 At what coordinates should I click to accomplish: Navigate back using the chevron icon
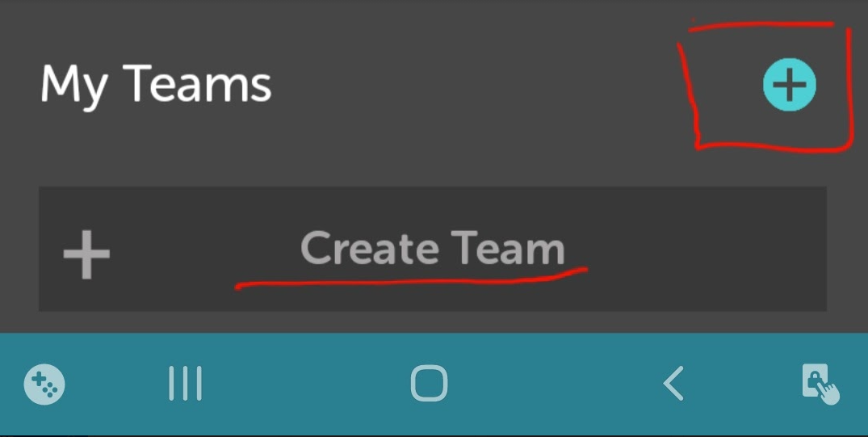[x=673, y=383]
